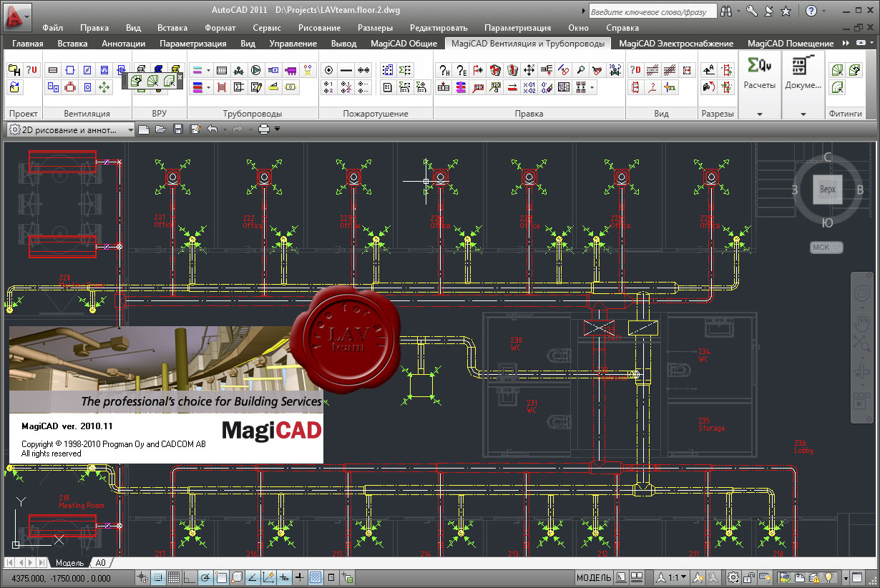Switch to the MagiCAD Общие ribbon tab
880x588 pixels.
pos(404,44)
